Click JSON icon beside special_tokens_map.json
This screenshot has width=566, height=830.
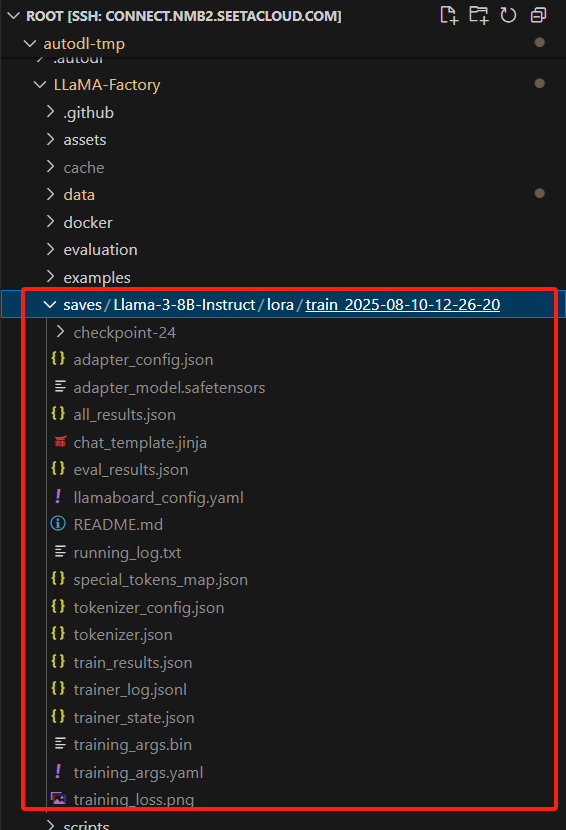[x=58, y=579]
